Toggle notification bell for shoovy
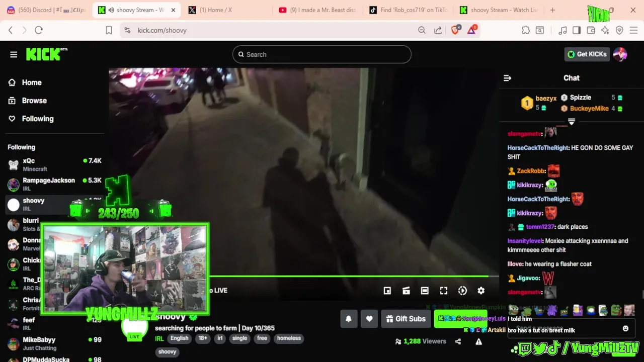 tap(348, 319)
